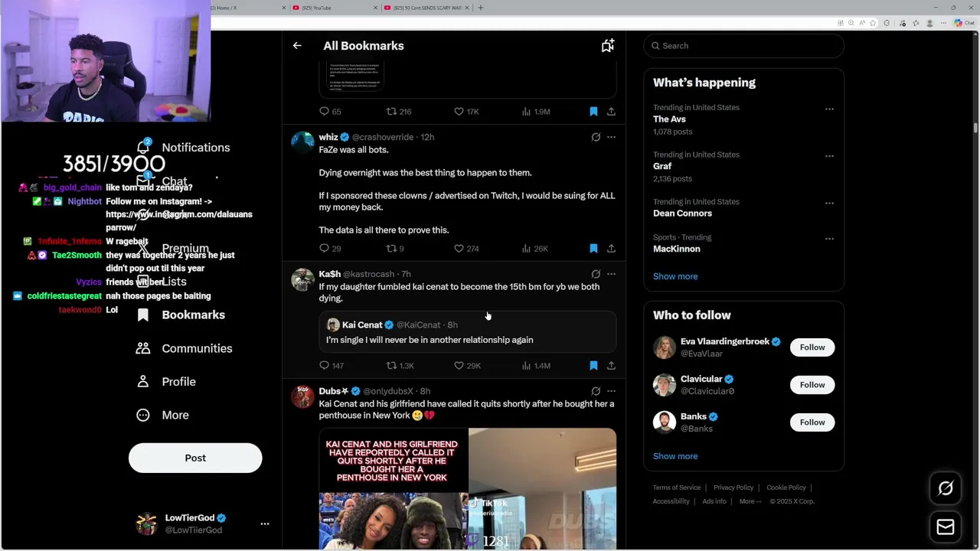Open Grok icon on Ka$h tweet
980x551 pixels.
click(596, 274)
